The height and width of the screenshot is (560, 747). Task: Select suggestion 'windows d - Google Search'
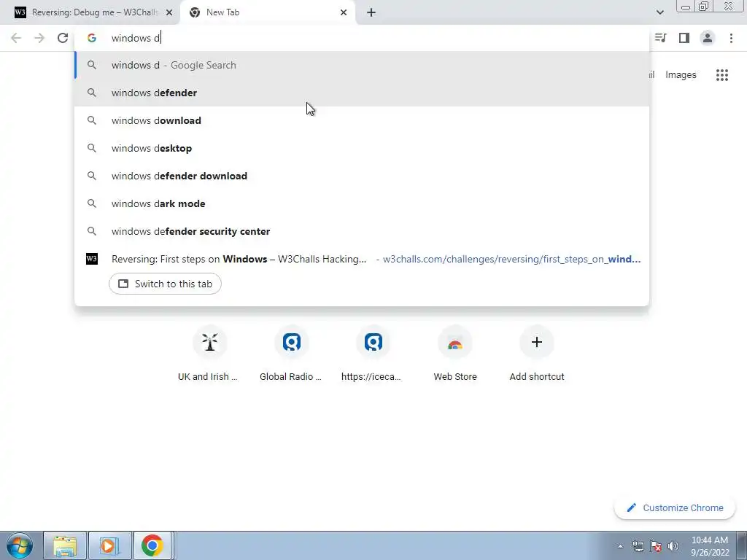tap(362, 65)
